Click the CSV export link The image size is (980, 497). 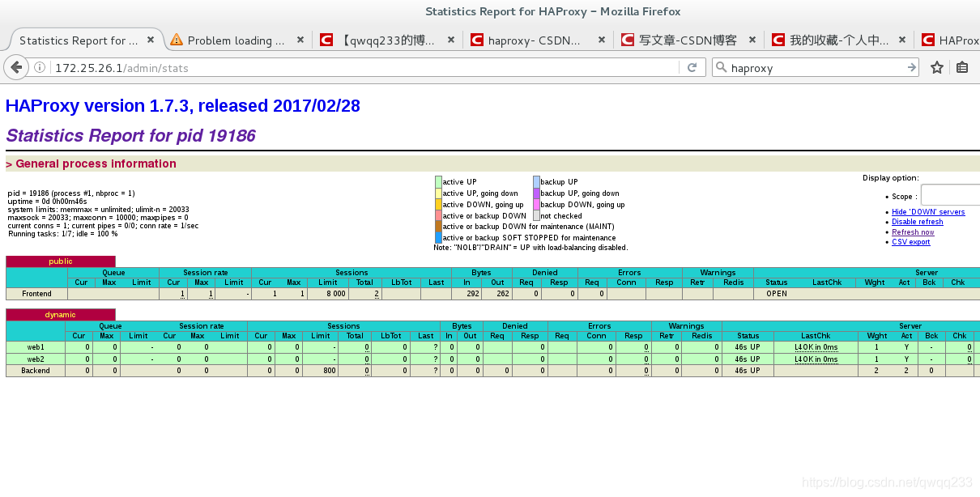click(x=911, y=242)
